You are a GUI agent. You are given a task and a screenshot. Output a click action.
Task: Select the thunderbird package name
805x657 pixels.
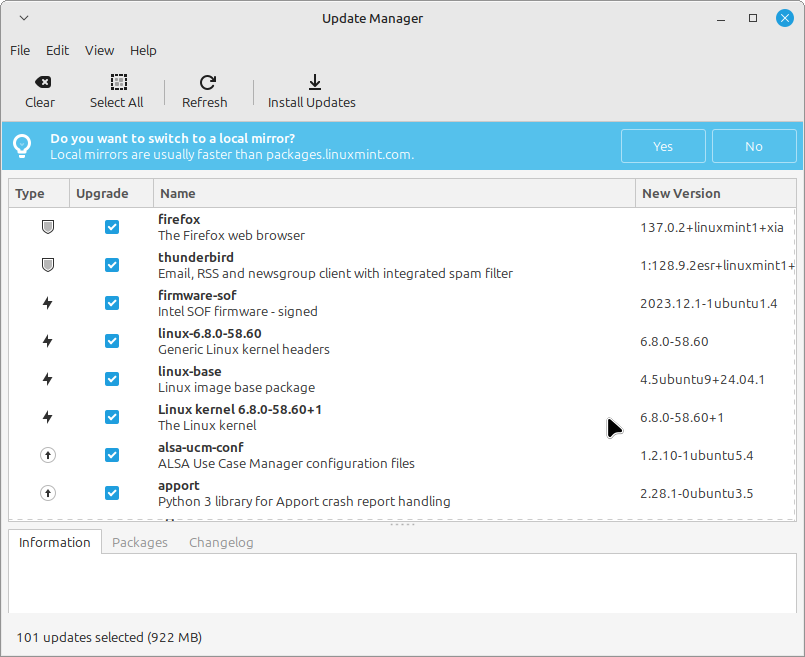point(196,257)
